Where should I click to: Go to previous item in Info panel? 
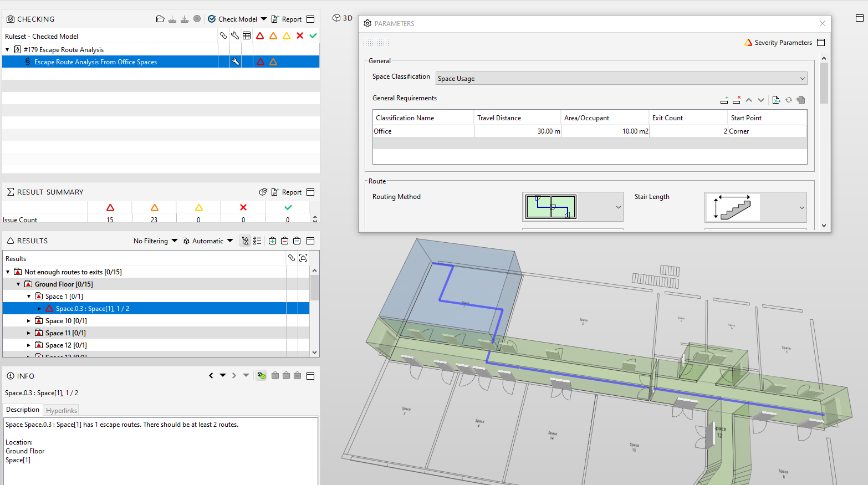[x=211, y=375]
